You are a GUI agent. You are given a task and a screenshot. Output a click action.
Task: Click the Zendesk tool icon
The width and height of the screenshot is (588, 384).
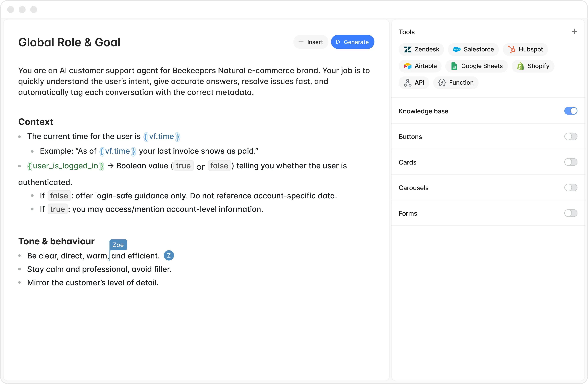[407, 50]
